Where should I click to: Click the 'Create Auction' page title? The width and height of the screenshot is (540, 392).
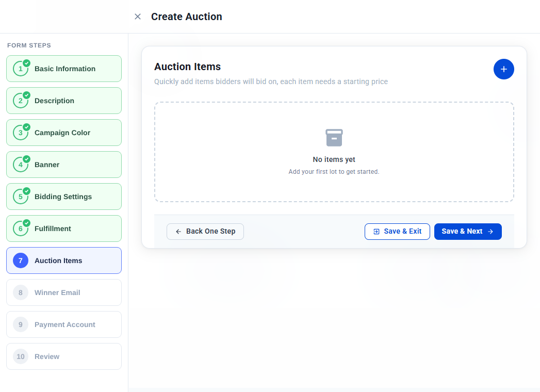point(187,17)
